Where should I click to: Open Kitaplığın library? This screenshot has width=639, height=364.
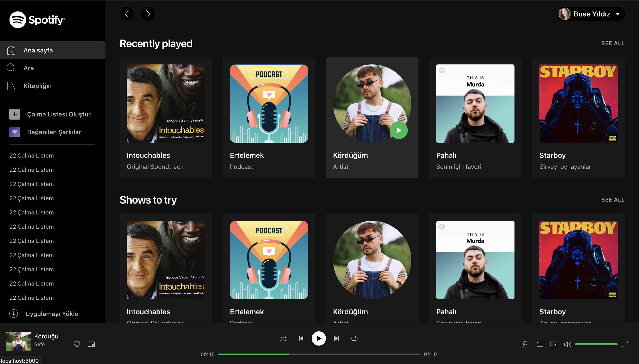(x=52, y=86)
